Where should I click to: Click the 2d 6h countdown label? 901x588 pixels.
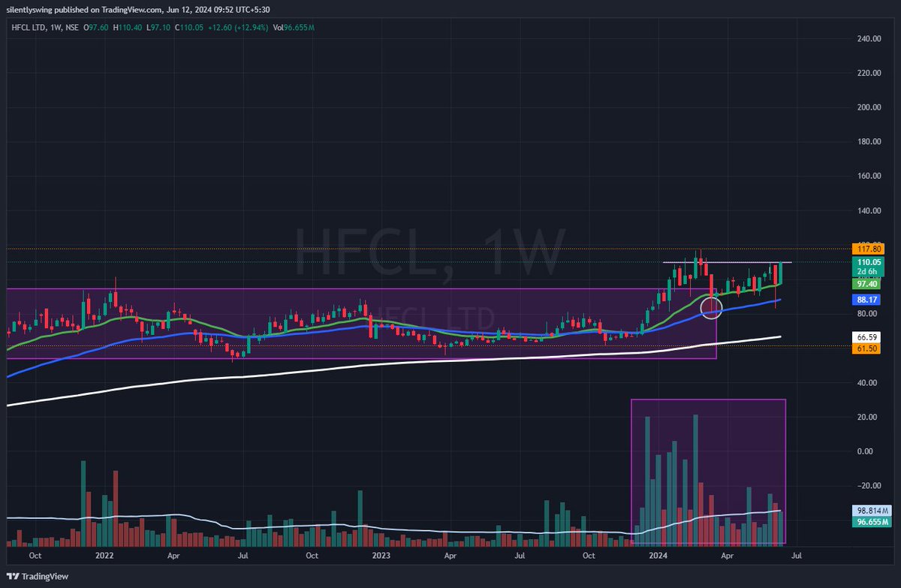tap(866, 272)
